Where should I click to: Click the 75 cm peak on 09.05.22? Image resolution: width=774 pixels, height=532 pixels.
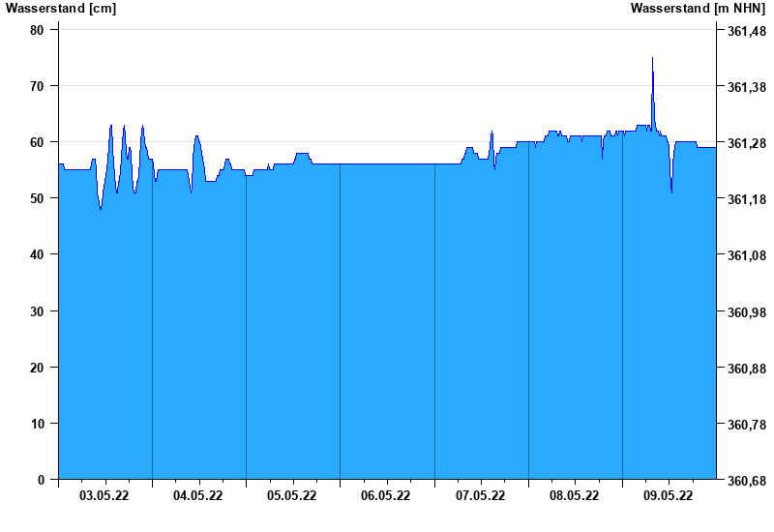click(652, 58)
